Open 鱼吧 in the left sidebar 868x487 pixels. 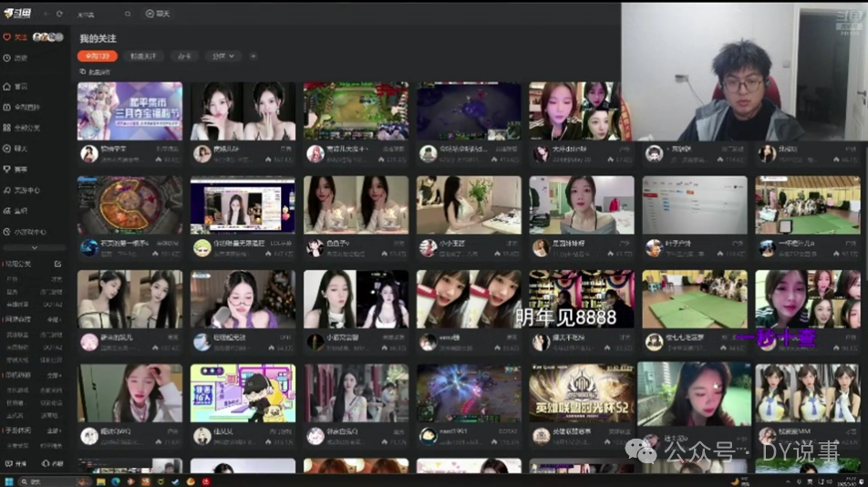click(x=15, y=211)
